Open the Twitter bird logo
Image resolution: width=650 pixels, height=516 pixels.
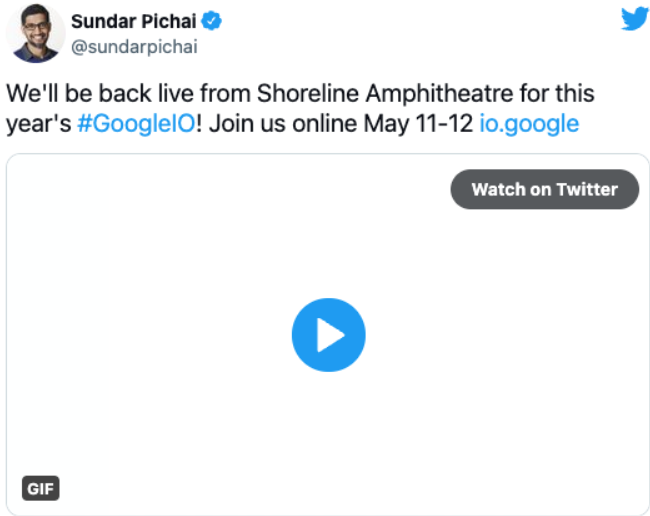(x=634, y=20)
